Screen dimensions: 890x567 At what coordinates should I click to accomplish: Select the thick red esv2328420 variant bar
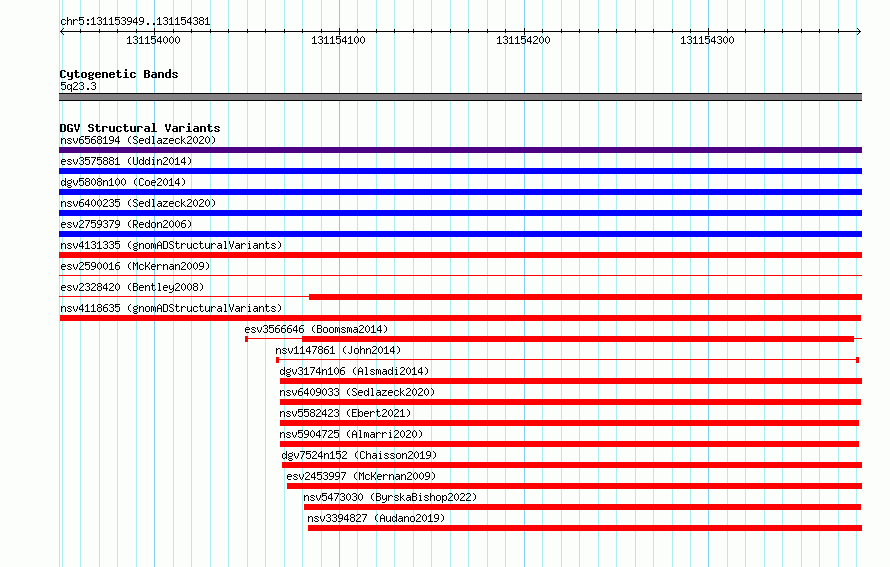(585, 297)
